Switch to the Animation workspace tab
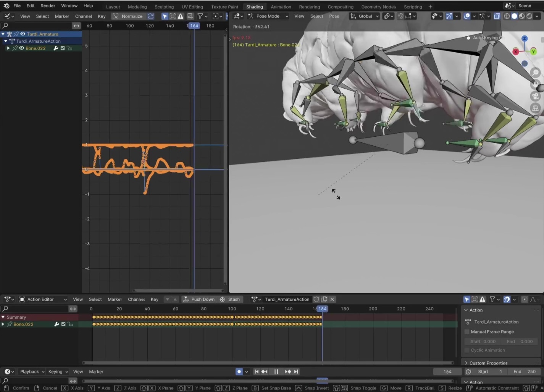This screenshot has height=392, width=544. (x=281, y=6)
